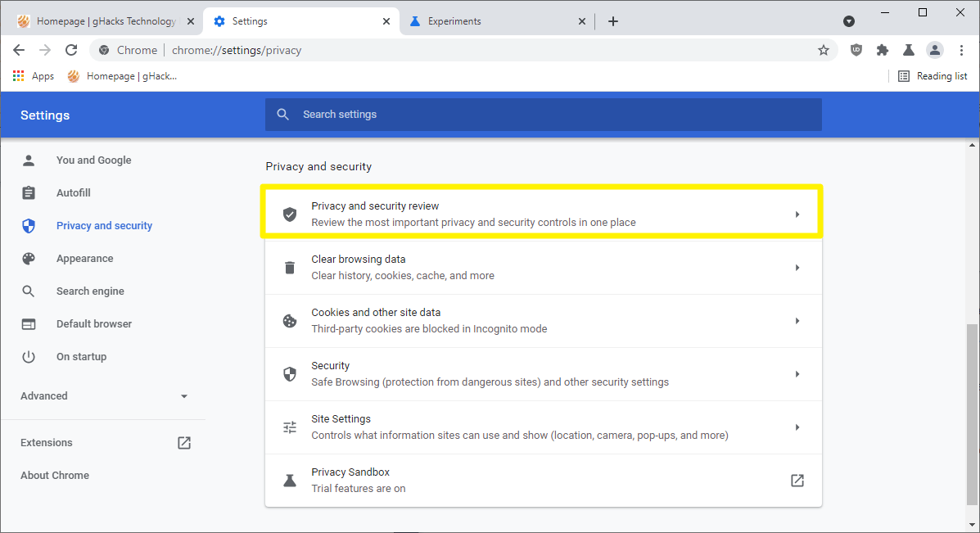Click the blue shield icon beside Privacy and security
This screenshot has width=980, height=533.
tap(29, 226)
